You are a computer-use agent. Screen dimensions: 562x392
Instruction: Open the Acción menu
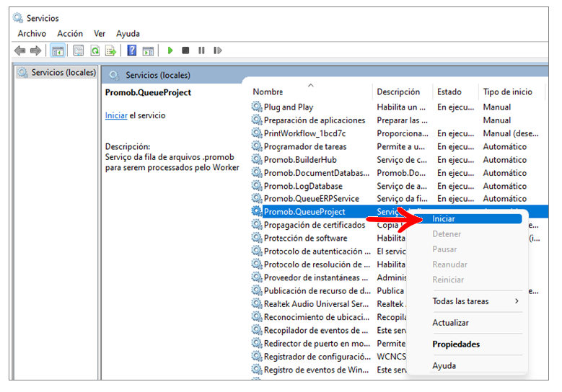click(x=70, y=34)
